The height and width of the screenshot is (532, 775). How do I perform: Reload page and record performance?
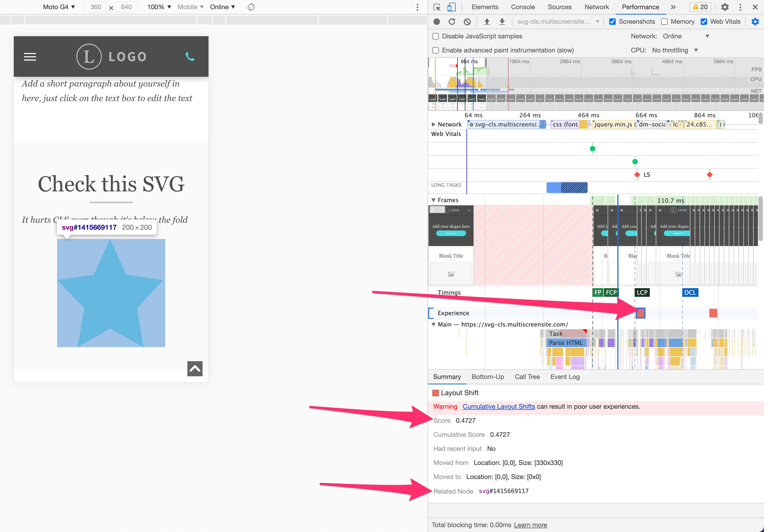coord(452,21)
